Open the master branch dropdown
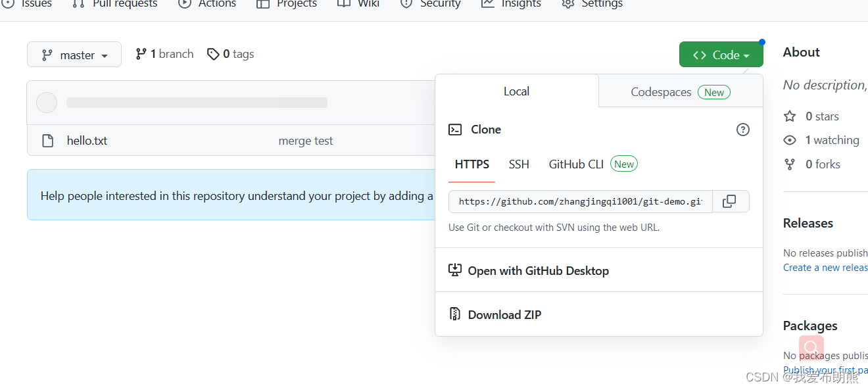Image resolution: width=868 pixels, height=390 pixels. pyautogui.click(x=74, y=55)
